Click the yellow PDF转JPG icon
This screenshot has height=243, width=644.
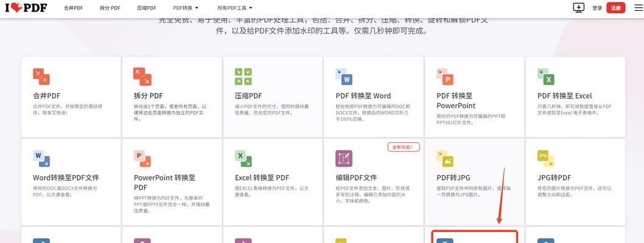click(x=445, y=159)
